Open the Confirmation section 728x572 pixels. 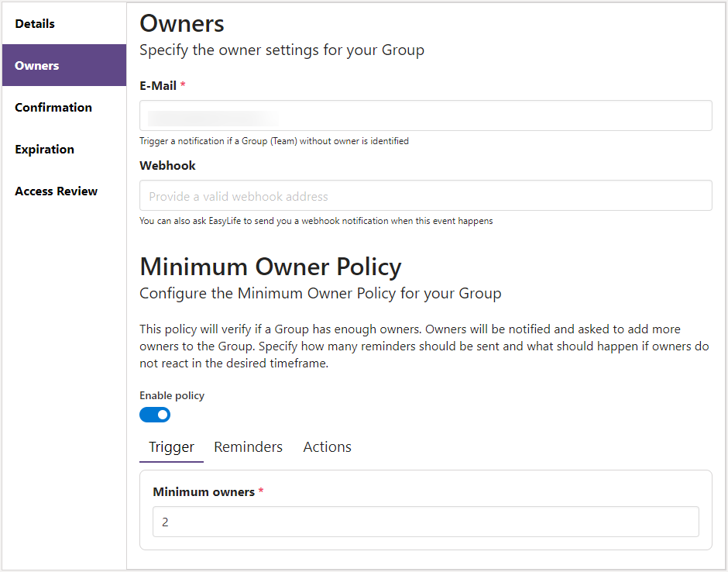tap(53, 107)
